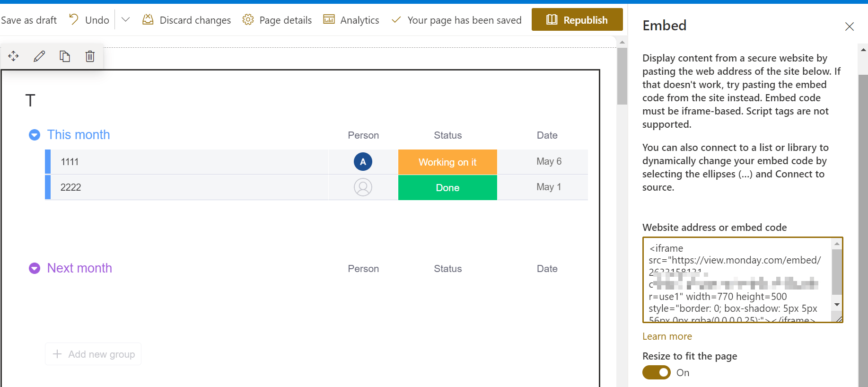The image size is (868, 387).
Task: Click the Add new group button
Action: tap(93, 354)
